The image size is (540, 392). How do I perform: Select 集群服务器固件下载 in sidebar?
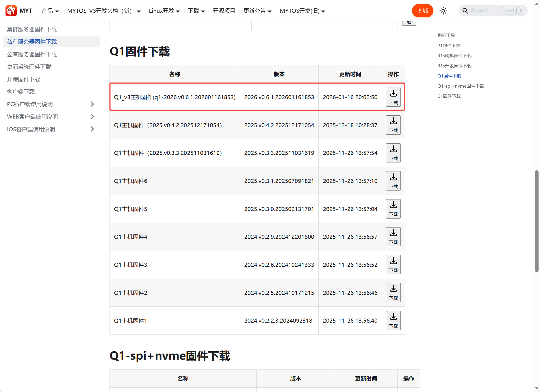click(32, 29)
